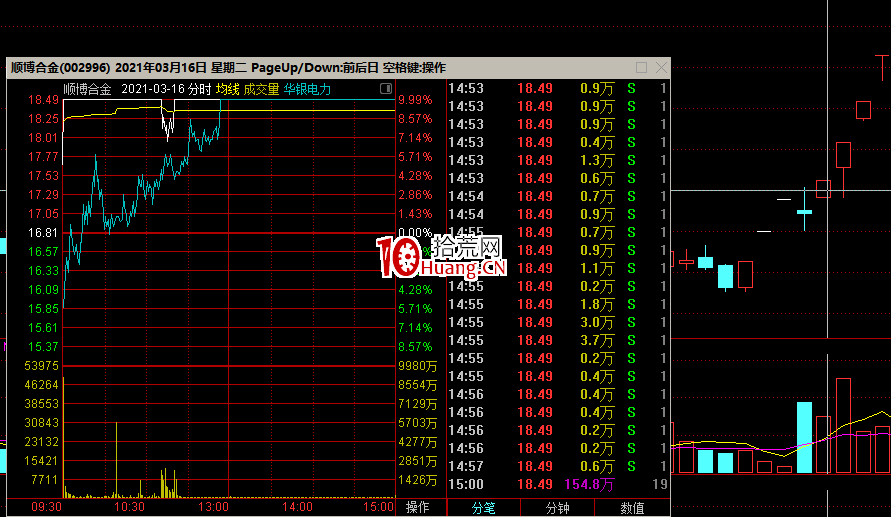Click the 16.81 previous close price label
Screen dimensions: 891x517
[42, 232]
